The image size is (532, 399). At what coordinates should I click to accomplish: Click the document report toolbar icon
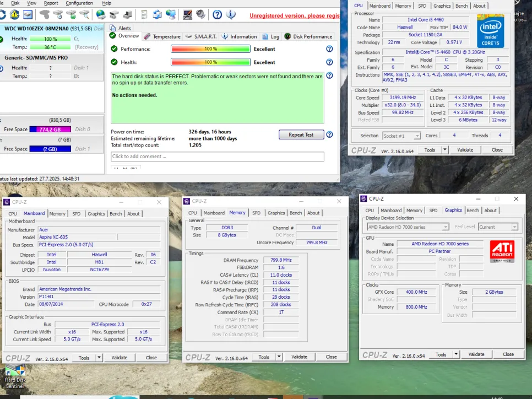(144, 14)
